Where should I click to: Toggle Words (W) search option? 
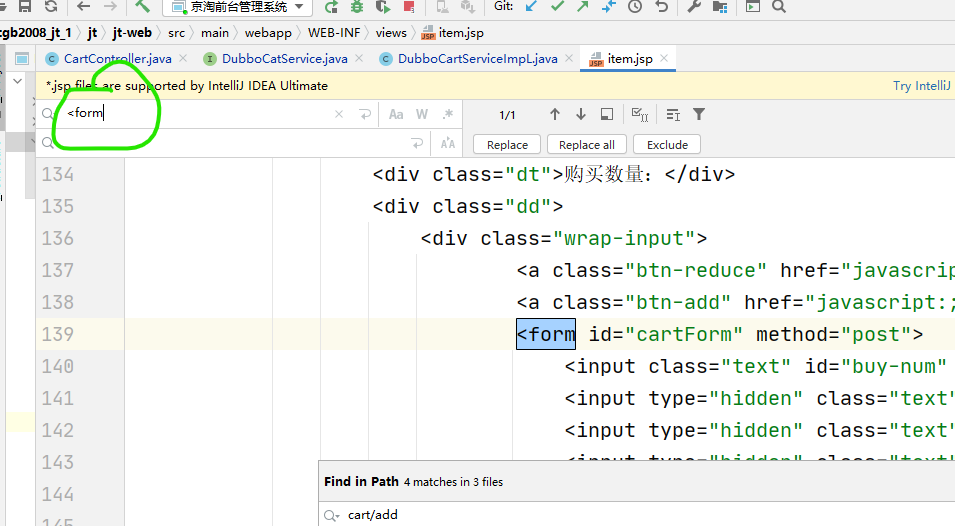tap(421, 114)
